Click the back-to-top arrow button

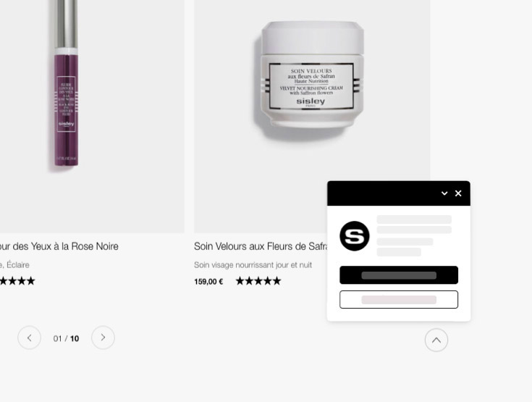click(436, 340)
